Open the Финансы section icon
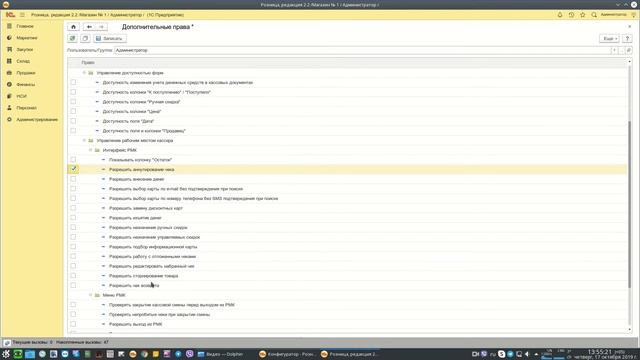Image resolution: width=640 pixels, height=360 pixels. [9, 84]
